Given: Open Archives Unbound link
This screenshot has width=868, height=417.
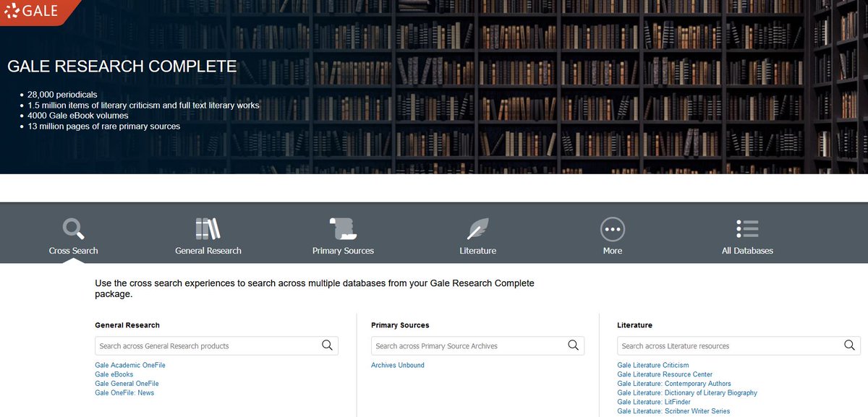Looking at the screenshot, I should click(398, 365).
